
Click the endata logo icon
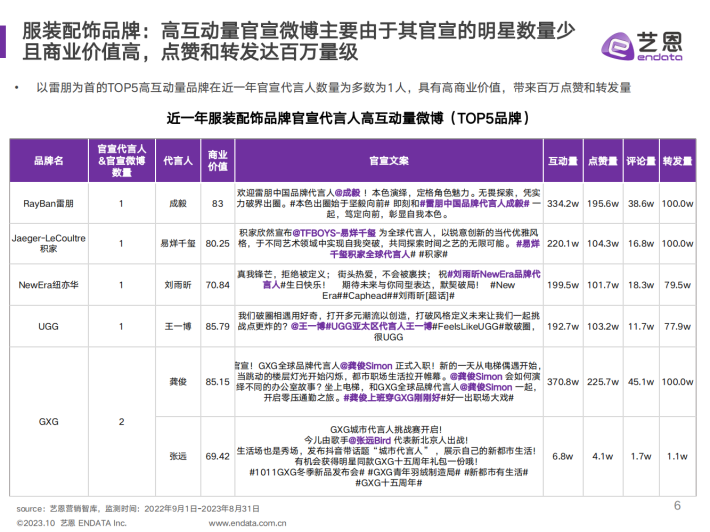[617, 46]
